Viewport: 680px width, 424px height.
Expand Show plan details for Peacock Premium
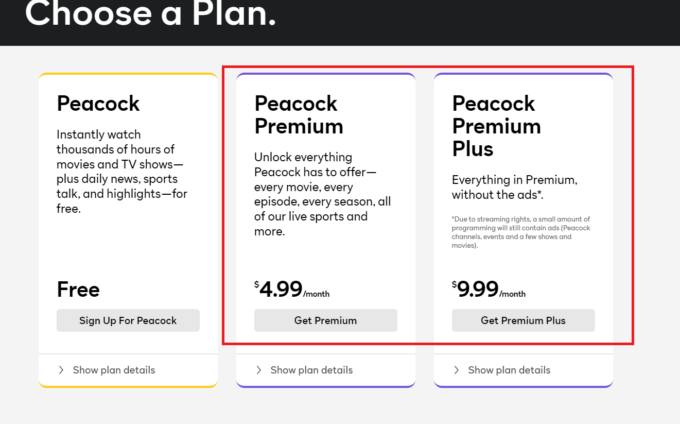point(311,370)
